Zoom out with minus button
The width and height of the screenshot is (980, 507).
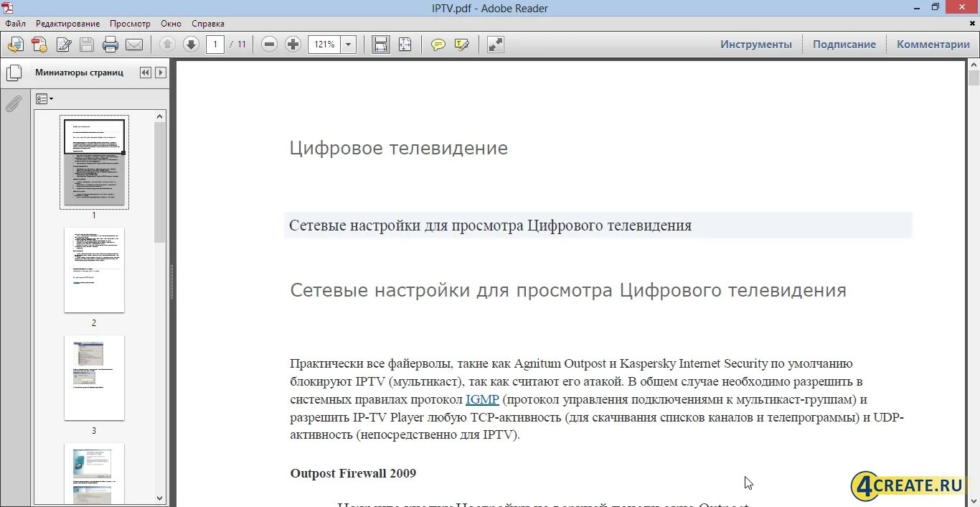(x=270, y=45)
